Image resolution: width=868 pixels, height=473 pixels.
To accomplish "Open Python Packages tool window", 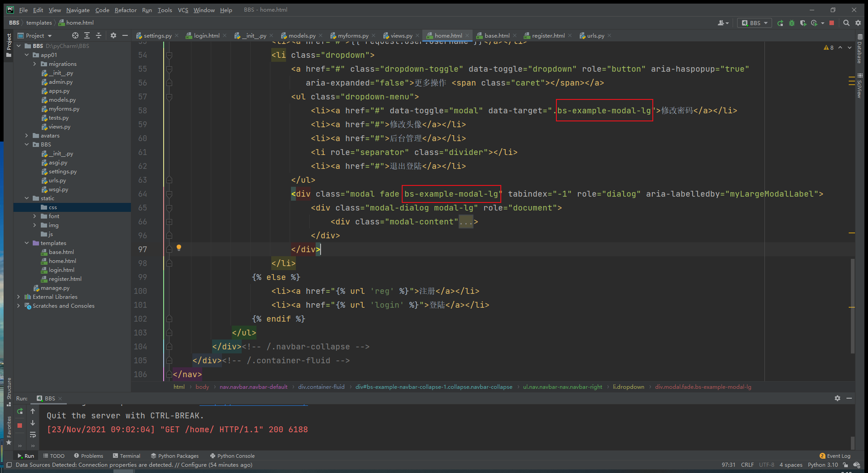I will 174,456.
